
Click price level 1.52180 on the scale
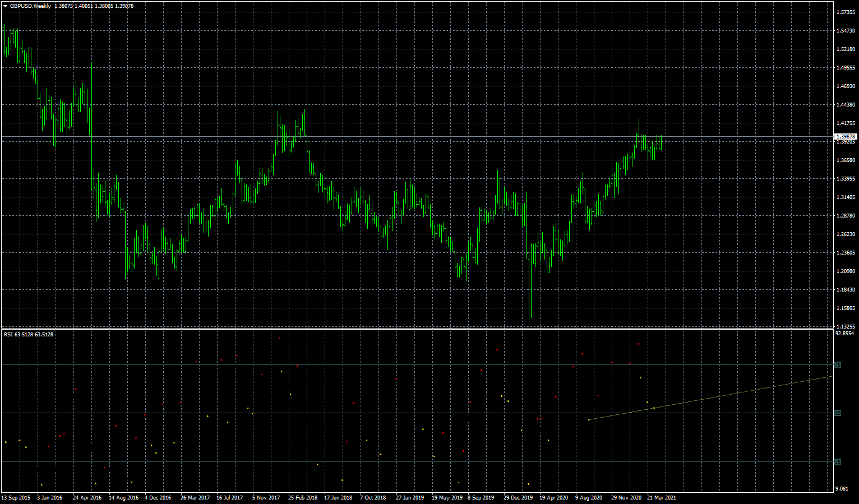846,49
